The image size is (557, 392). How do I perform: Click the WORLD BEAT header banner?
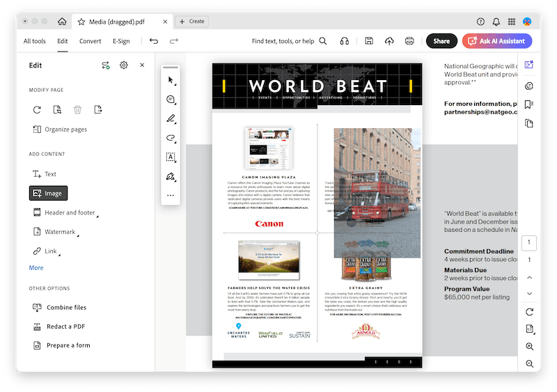coord(317,86)
